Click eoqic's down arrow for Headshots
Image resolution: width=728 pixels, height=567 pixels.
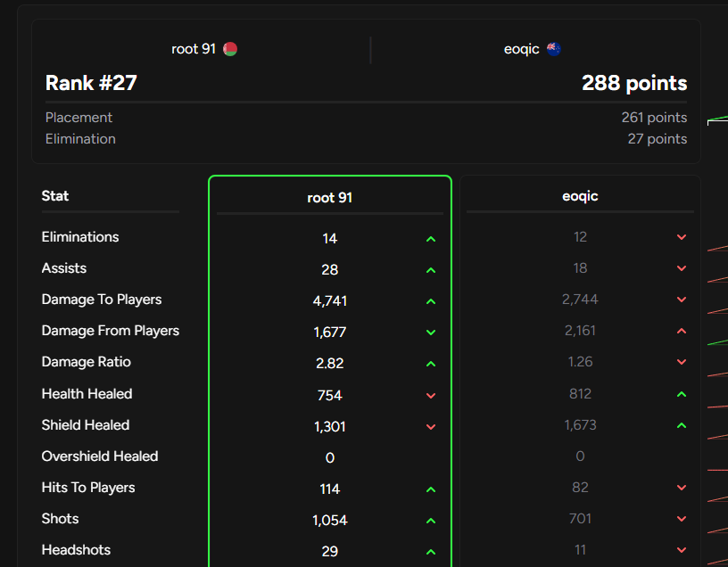point(682,550)
